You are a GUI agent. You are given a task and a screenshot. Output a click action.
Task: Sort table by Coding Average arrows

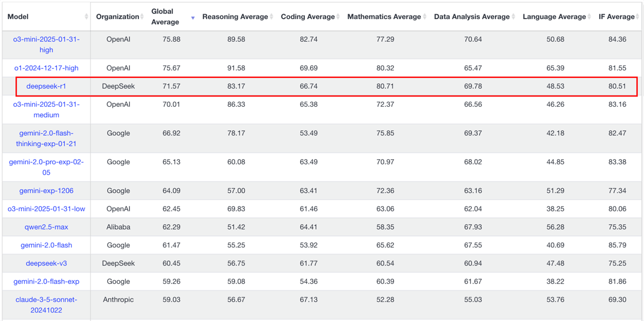coord(338,17)
